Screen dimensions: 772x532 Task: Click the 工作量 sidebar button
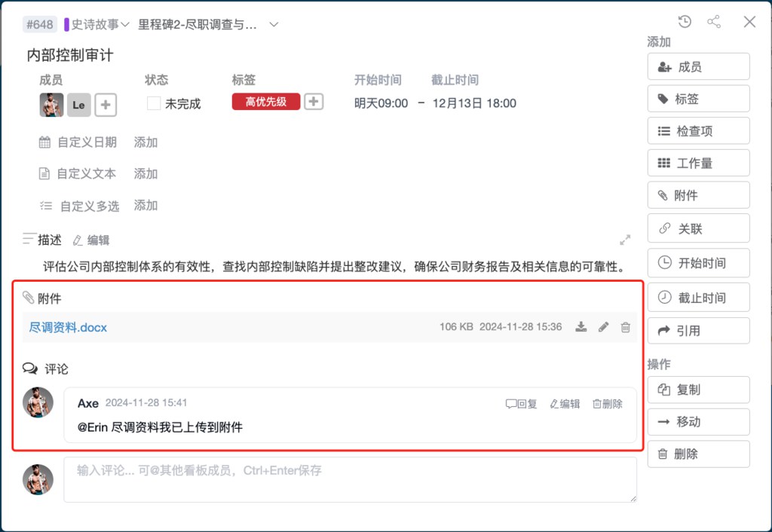click(x=698, y=164)
